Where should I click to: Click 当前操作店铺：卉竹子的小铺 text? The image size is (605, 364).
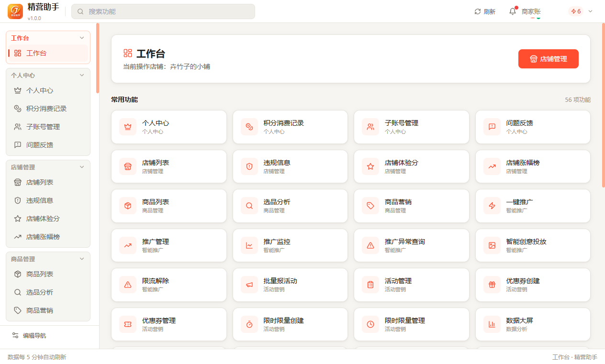coord(167,66)
